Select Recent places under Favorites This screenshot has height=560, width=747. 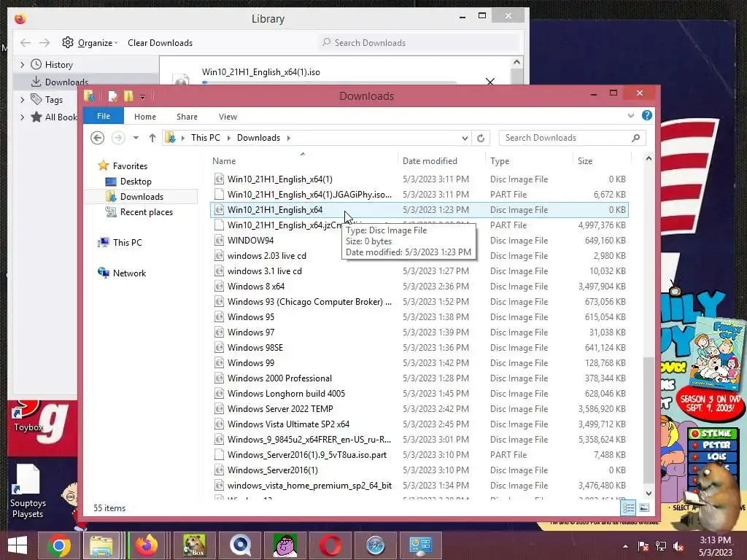pyautogui.click(x=146, y=212)
